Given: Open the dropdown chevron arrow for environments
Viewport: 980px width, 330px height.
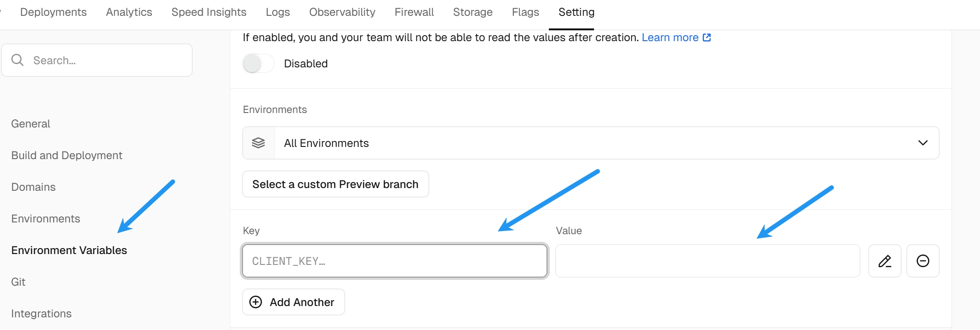Looking at the screenshot, I should click(x=923, y=143).
